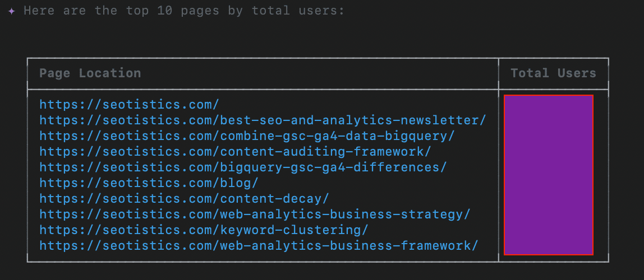The image size is (644, 280).
Task: Open the web-analytics-business-strategy link
Action: (255, 214)
